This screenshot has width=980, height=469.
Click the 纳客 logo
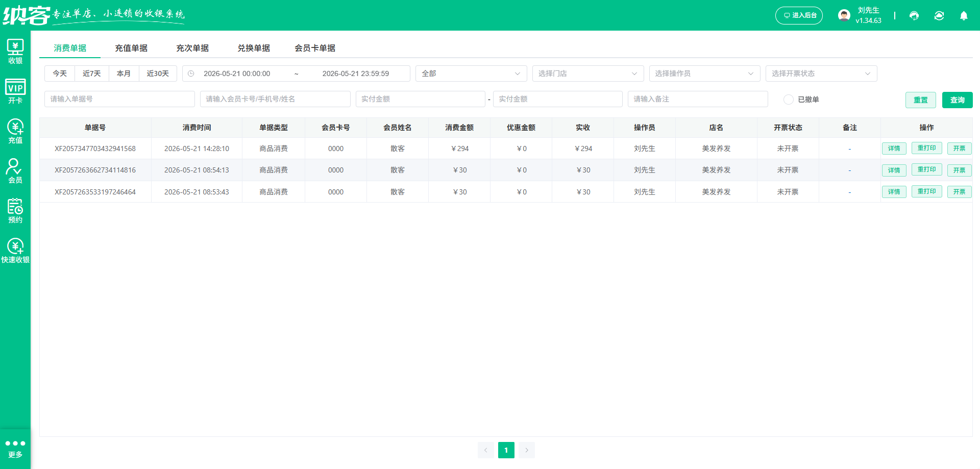27,15
